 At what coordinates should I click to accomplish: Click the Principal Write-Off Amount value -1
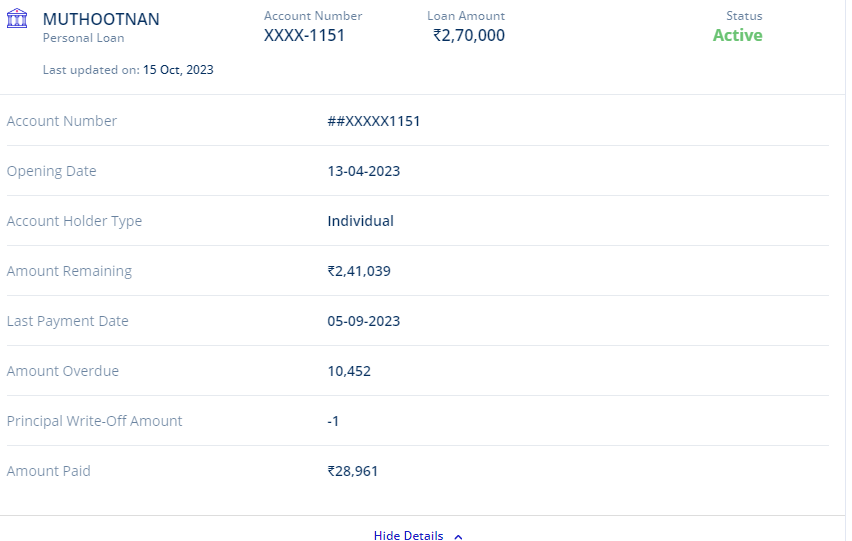333,421
